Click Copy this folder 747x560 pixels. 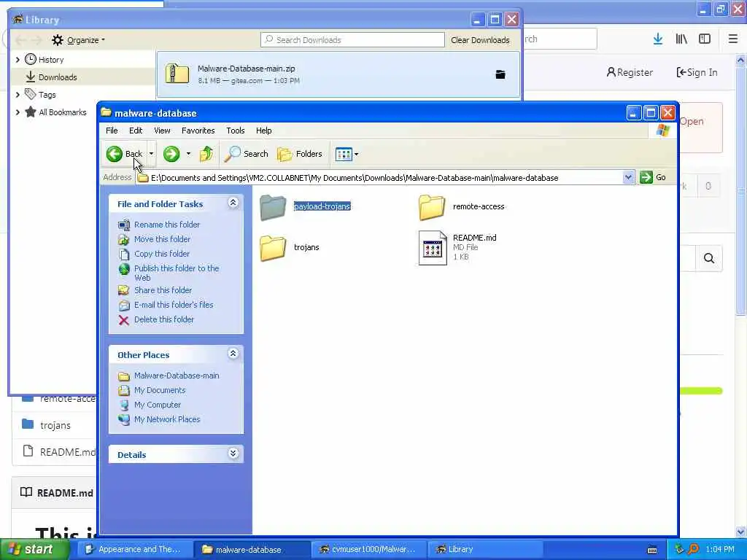point(161,254)
